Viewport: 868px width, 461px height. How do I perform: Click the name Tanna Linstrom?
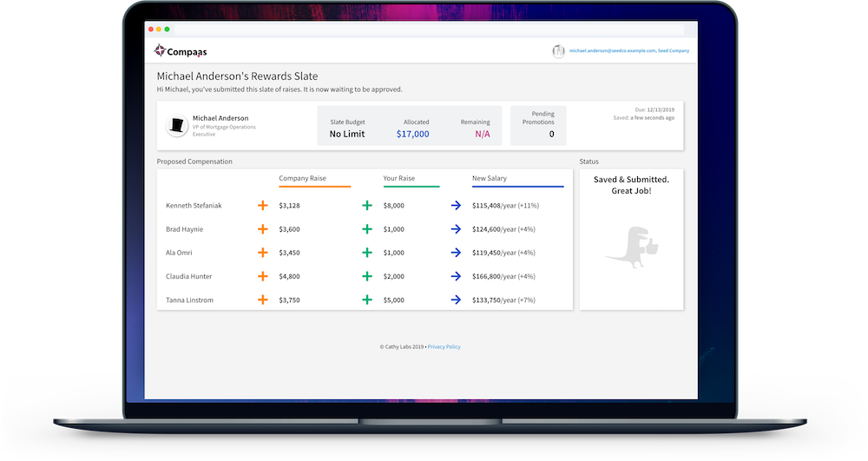tap(189, 300)
